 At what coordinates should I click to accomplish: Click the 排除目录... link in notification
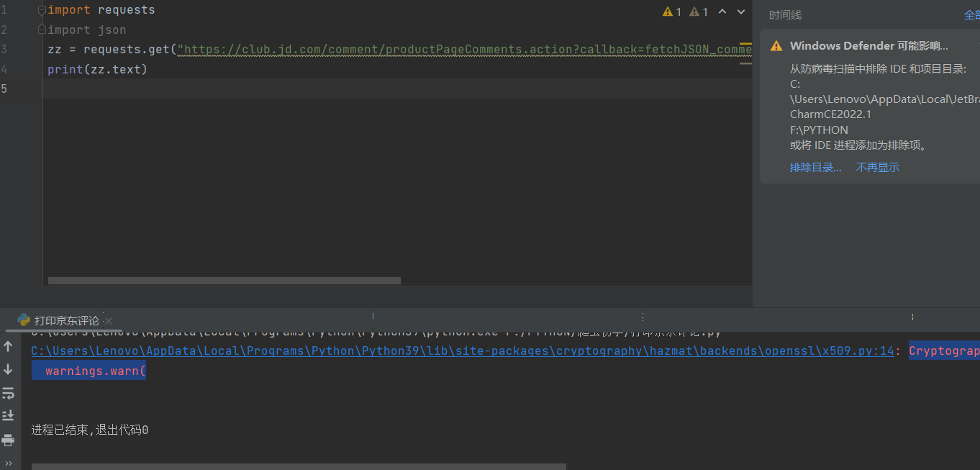point(815,168)
